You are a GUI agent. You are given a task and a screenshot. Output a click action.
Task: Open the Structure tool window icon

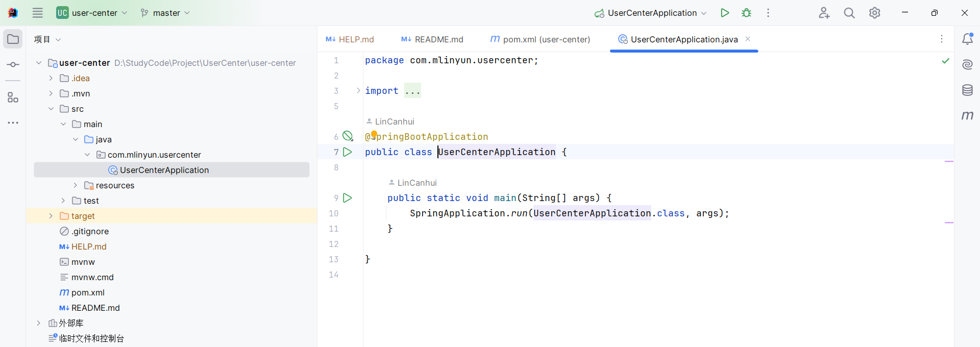13,97
